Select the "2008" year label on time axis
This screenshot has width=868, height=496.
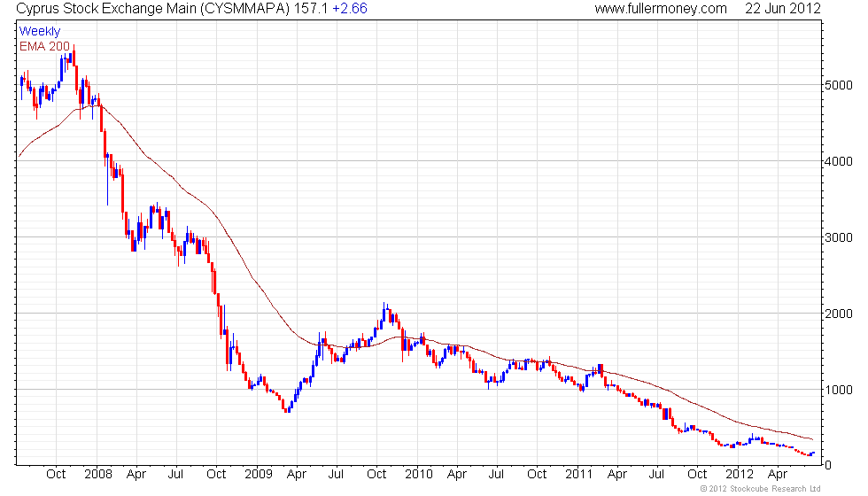tap(97, 475)
